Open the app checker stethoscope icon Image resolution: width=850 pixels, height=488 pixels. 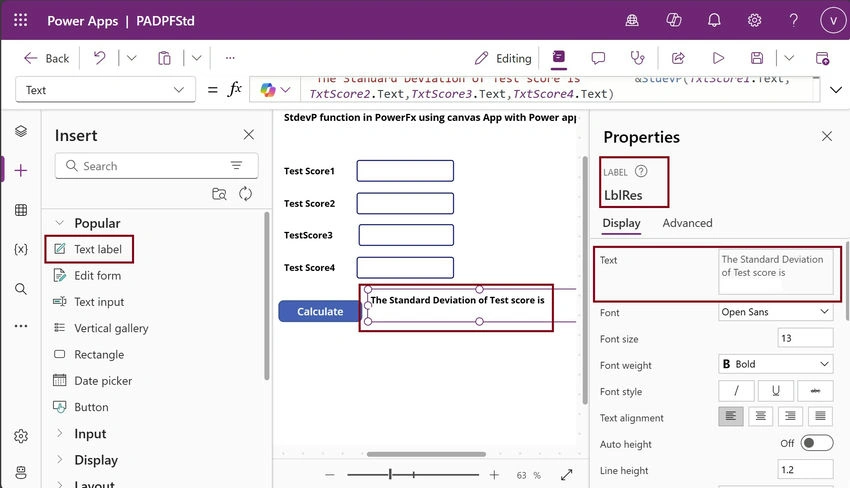pos(638,57)
